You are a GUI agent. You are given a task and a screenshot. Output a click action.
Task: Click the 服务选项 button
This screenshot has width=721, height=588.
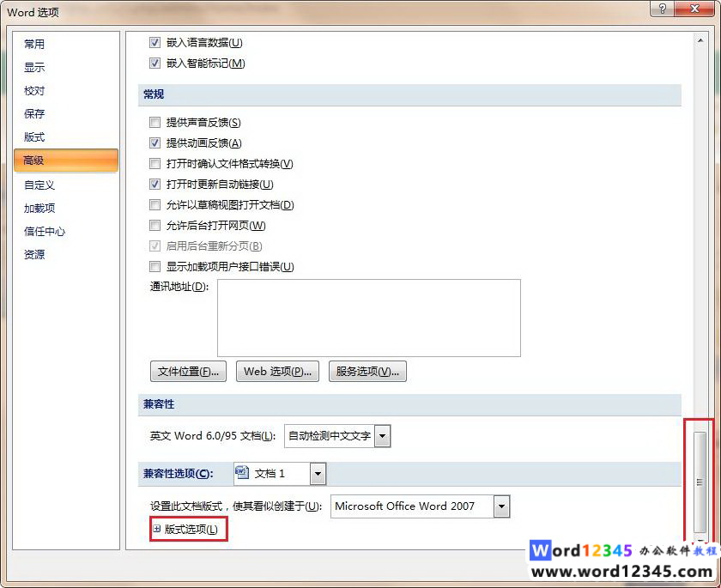point(368,372)
